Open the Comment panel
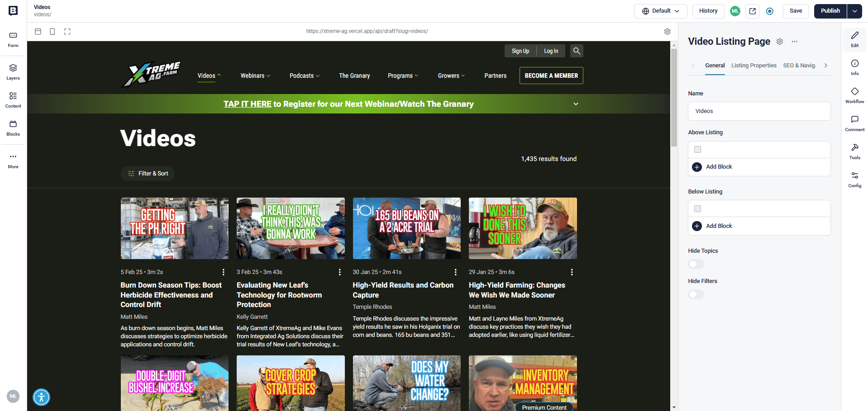 tap(854, 123)
